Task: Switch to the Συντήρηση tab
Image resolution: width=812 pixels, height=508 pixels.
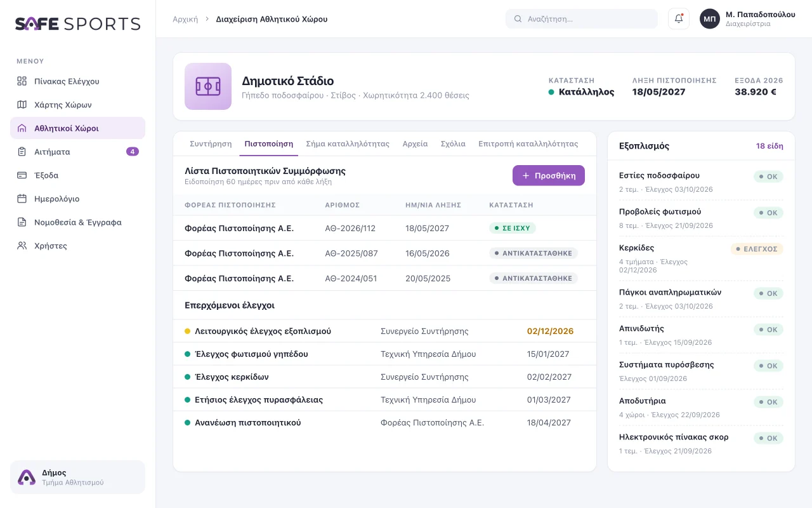Action: [x=211, y=144]
